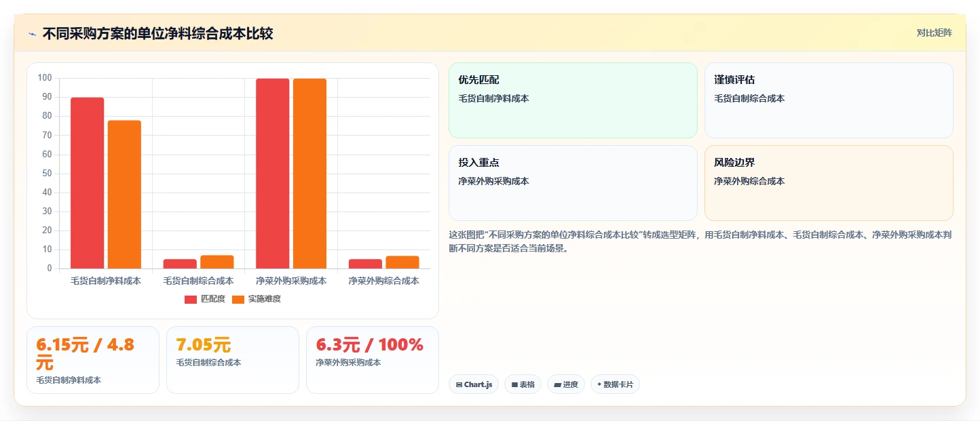
Task: Open the 谨慎评估 matrix card
Action: tap(829, 100)
